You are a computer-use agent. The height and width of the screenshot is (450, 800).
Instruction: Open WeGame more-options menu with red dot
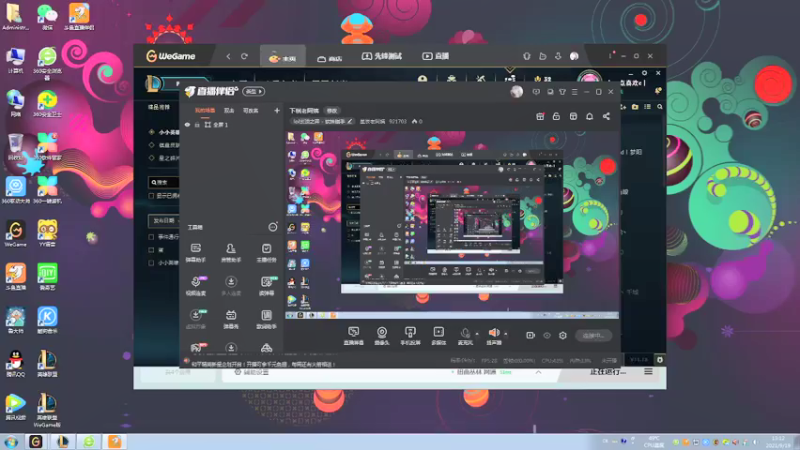pyautogui.click(x=610, y=56)
